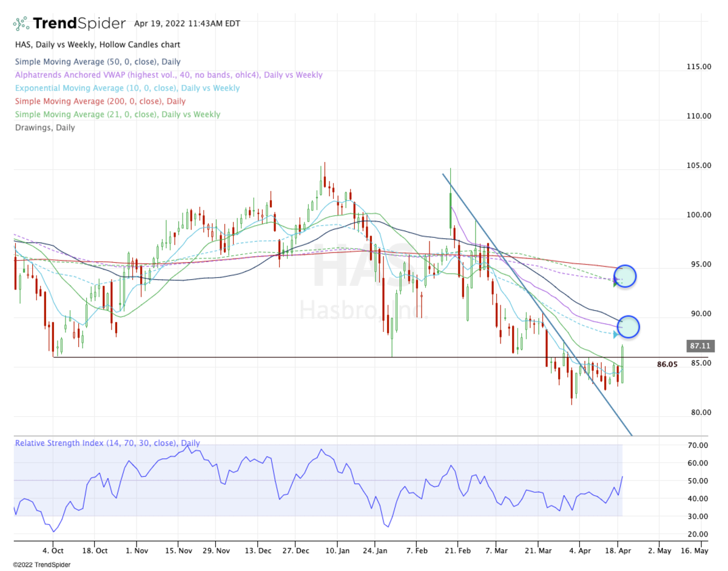Click the green weekly 21-SMA arrow marker near 94

pos(616,283)
